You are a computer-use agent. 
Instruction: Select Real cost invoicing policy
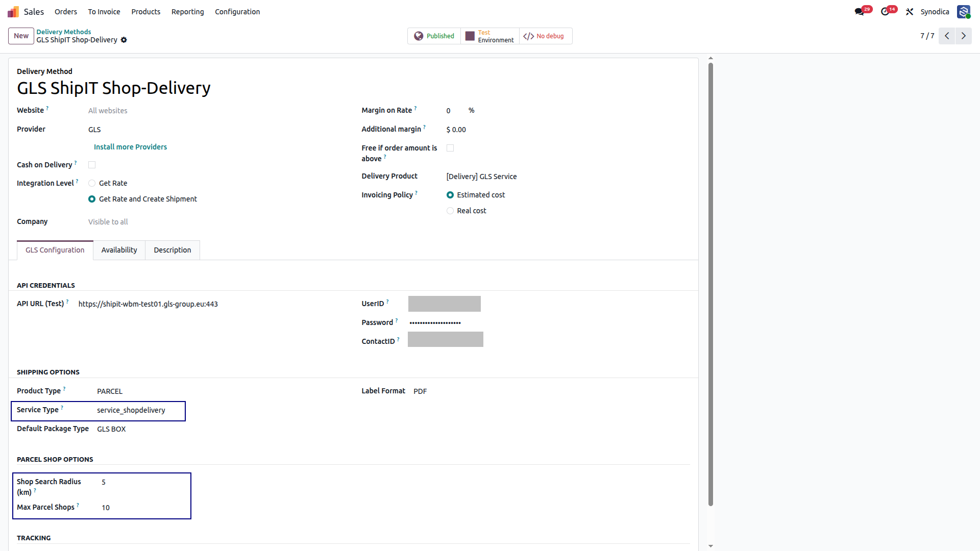[450, 211]
